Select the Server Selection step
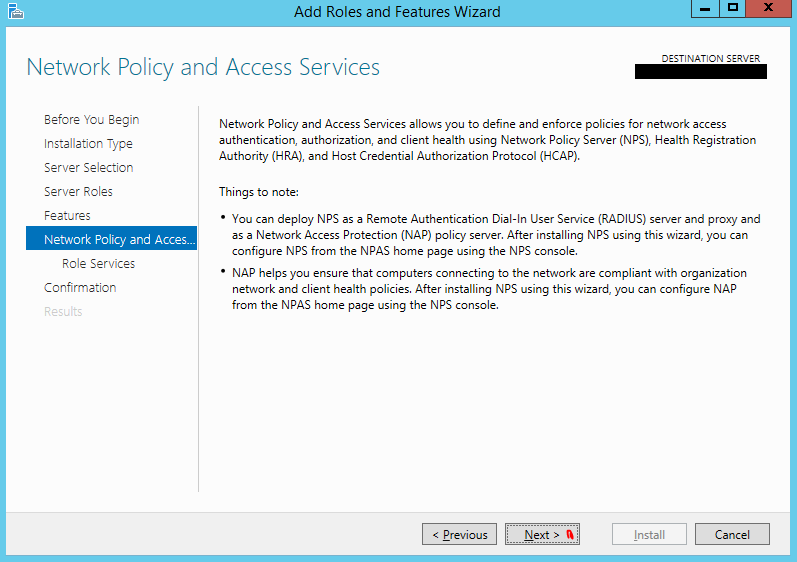 pyautogui.click(x=88, y=168)
